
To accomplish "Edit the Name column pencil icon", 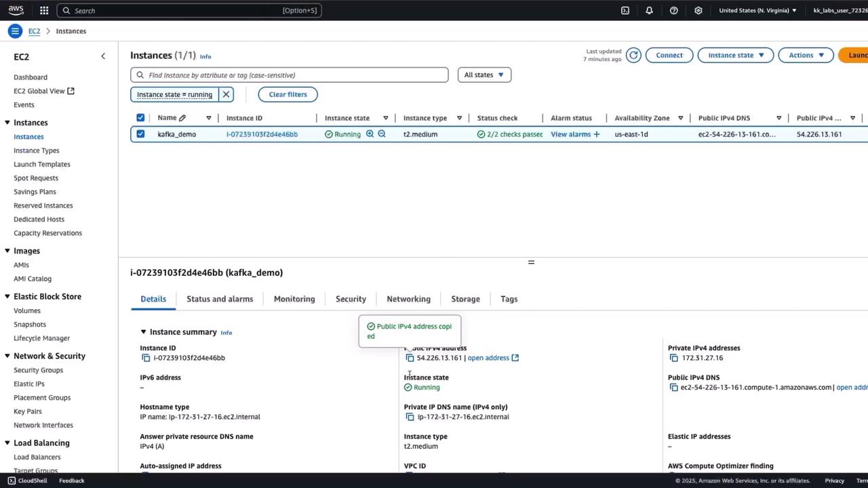I will tap(182, 118).
